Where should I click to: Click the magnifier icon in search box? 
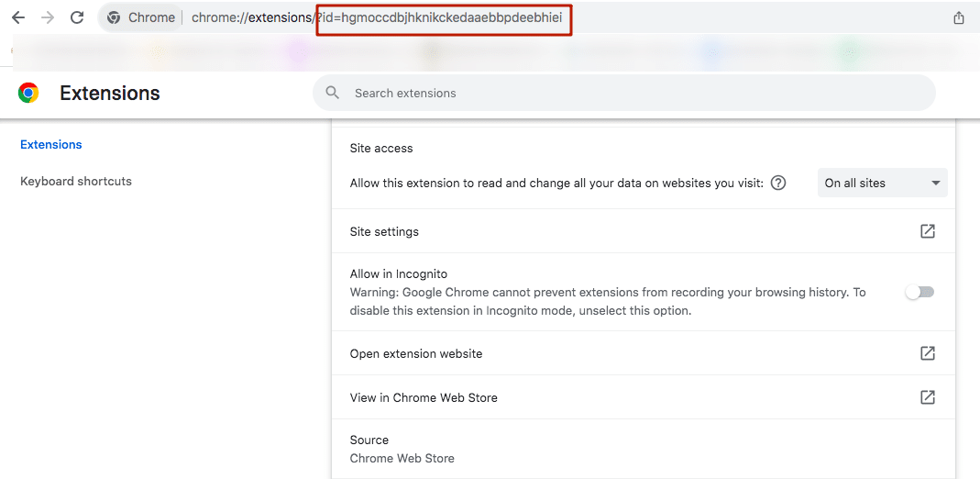(333, 93)
